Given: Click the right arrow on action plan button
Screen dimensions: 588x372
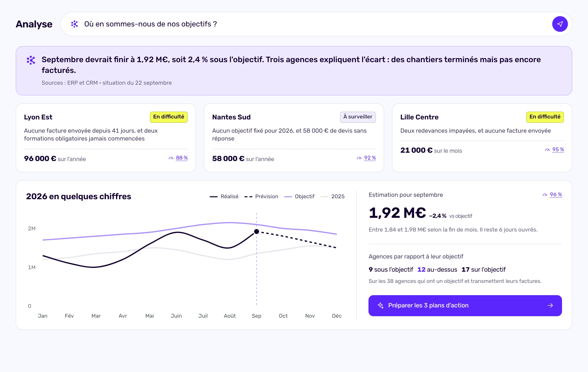Looking at the screenshot, I should tap(550, 305).
